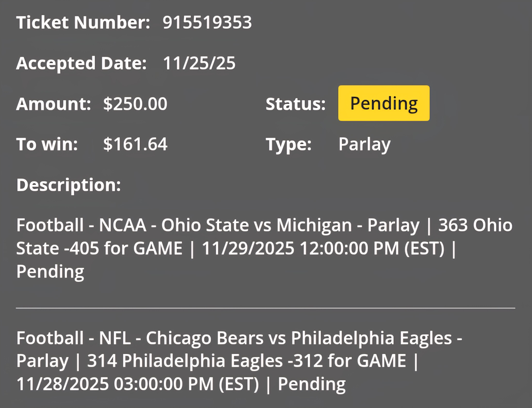Click the Type label

click(288, 144)
